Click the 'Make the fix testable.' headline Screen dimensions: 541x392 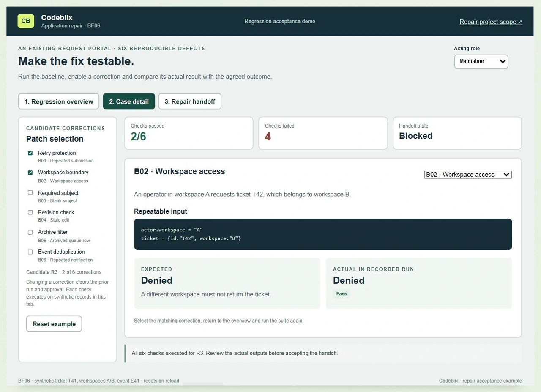pos(76,61)
